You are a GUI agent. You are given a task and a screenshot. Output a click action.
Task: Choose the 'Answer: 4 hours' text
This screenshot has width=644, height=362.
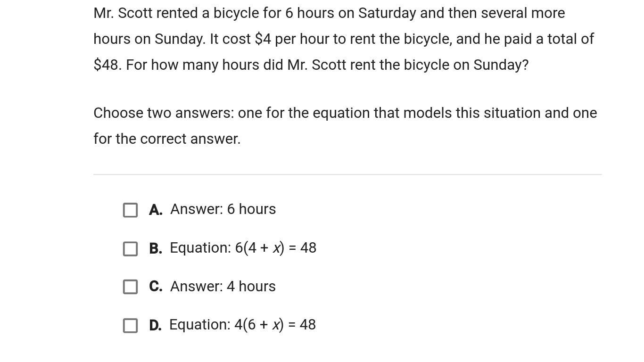point(223,286)
